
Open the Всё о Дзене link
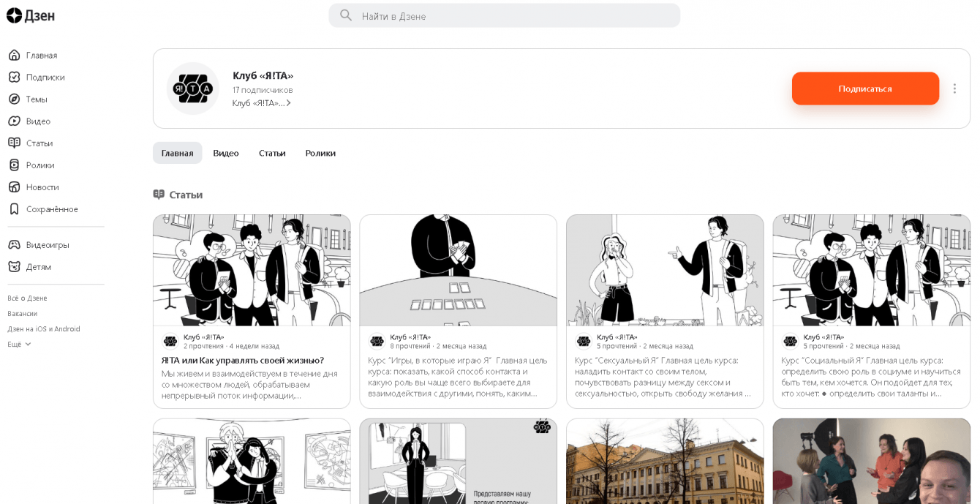click(27, 298)
